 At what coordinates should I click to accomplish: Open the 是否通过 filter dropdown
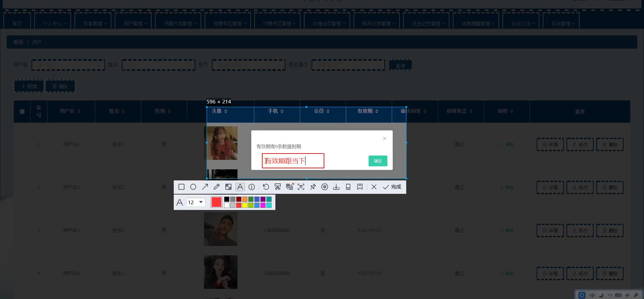[x=348, y=65]
